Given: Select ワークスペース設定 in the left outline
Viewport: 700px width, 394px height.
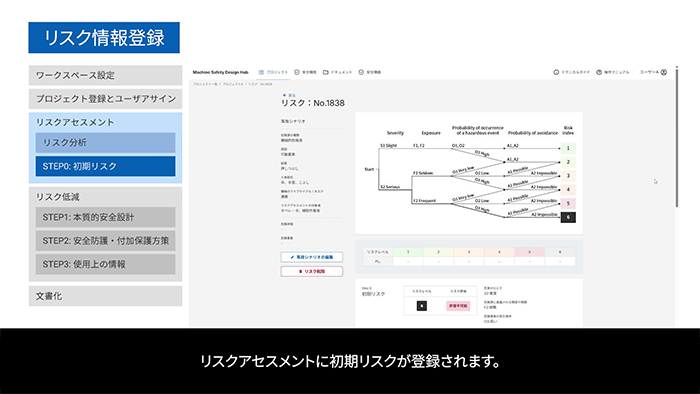Looking at the screenshot, I should coord(105,75).
